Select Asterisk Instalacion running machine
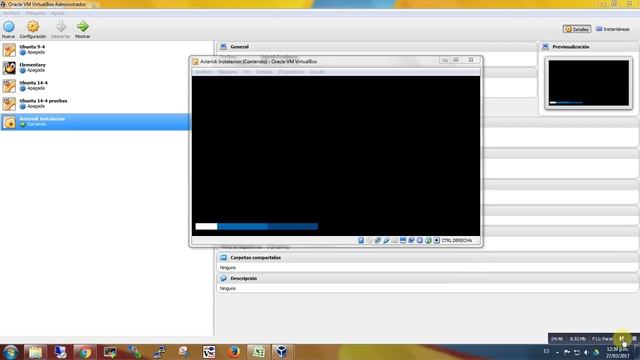 pyautogui.click(x=95, y=122)
